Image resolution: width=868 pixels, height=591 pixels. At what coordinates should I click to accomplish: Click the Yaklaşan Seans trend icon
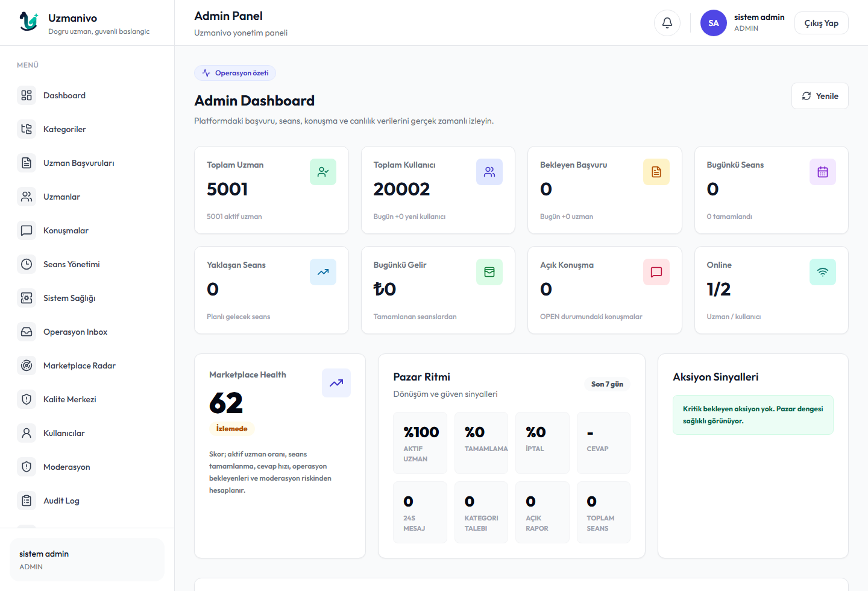(x=323, y=272)
